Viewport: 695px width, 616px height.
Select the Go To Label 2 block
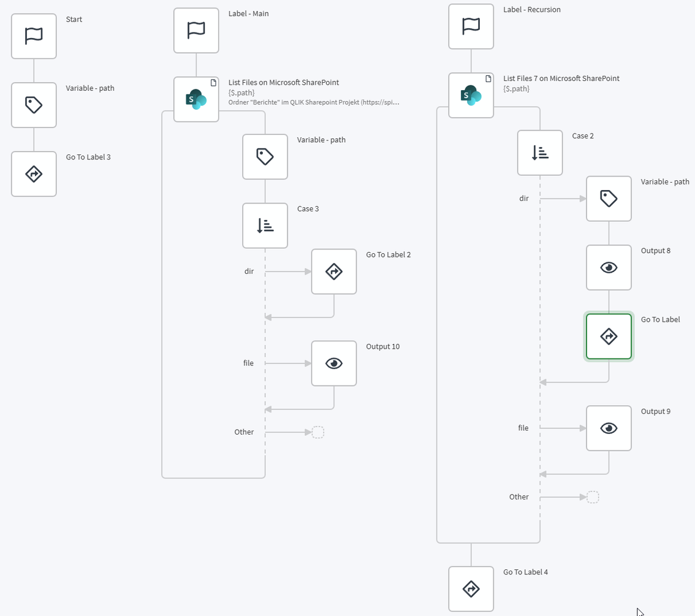pos(334,272)
